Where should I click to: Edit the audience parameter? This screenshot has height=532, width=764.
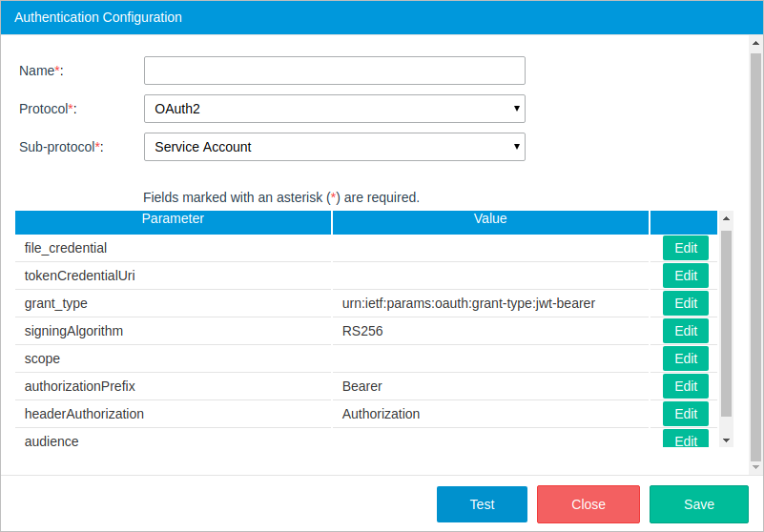coord(686,440)
